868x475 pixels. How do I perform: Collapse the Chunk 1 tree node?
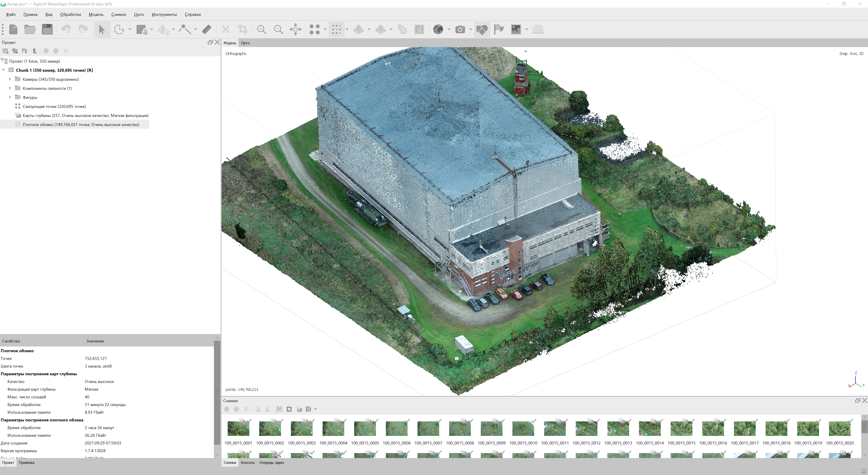tap(4, 70)
